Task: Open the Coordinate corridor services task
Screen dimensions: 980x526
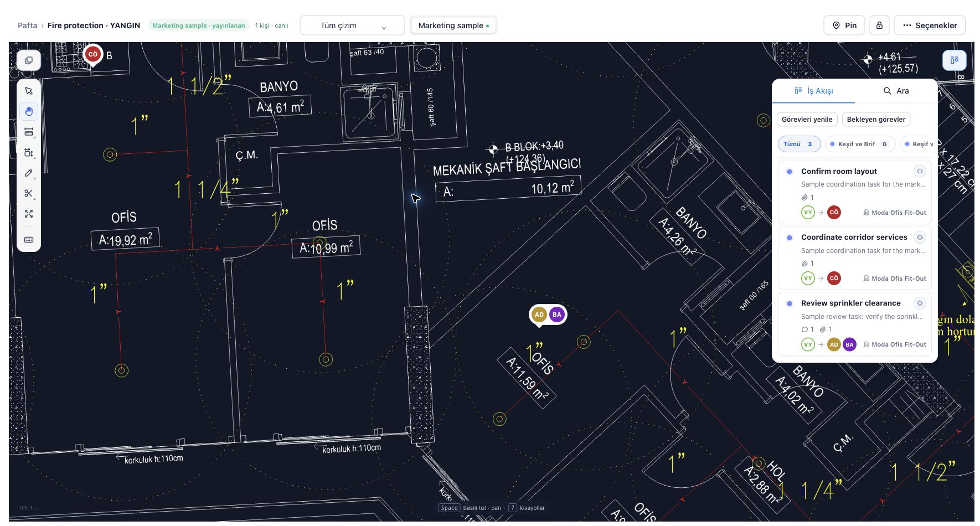Action: (854, 257)
